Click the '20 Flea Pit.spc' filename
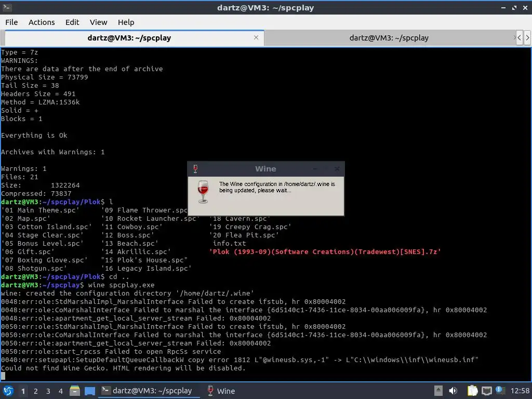This screenshot has width=532, height=399. pos(244,235)
